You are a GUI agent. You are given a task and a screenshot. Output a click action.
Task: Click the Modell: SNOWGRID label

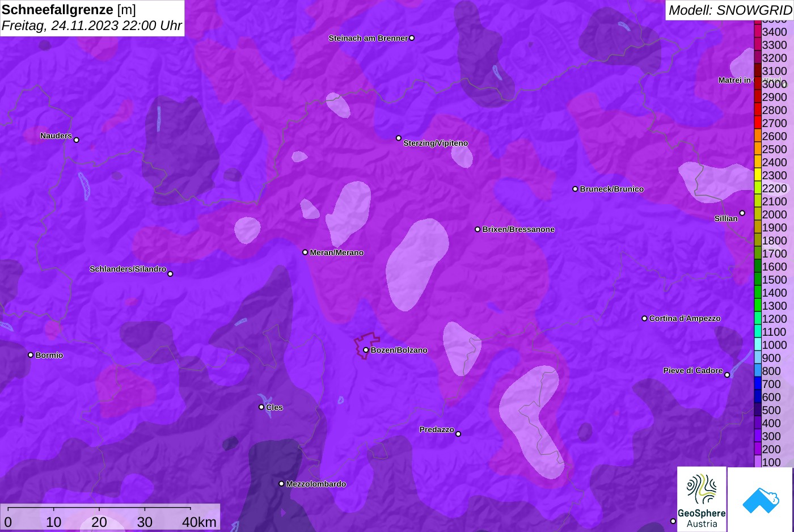(x=730, y=10)
